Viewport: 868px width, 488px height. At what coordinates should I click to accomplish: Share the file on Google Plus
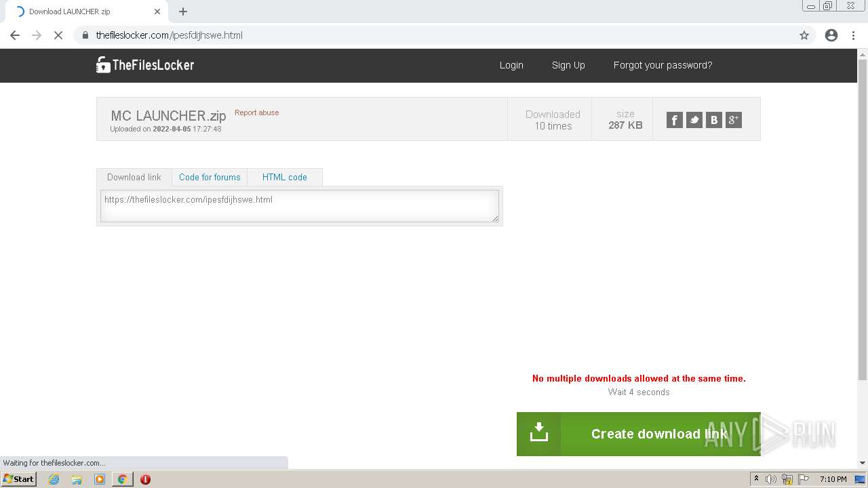[x=733, y=120]
